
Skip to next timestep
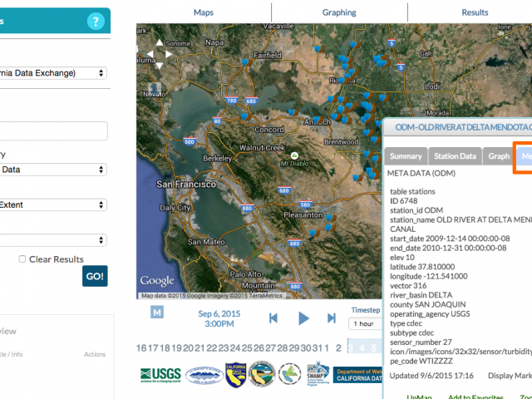click(332, 318)
